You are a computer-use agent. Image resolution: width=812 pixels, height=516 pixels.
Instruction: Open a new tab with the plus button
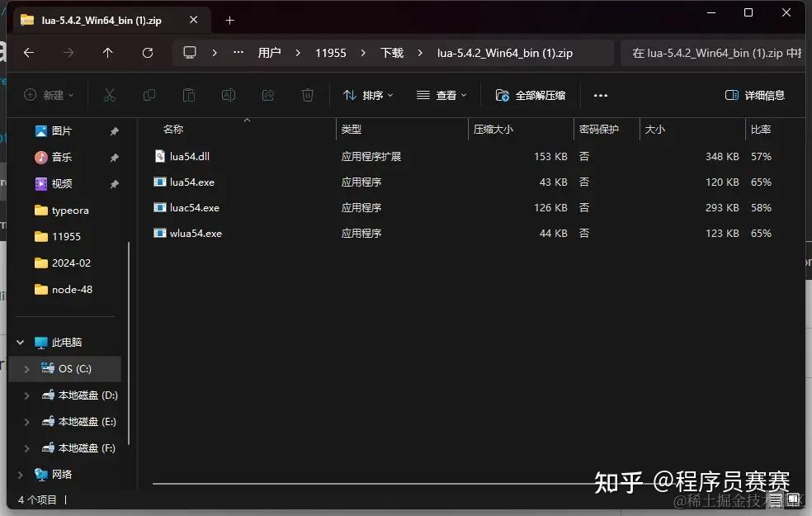click(229, 19)
